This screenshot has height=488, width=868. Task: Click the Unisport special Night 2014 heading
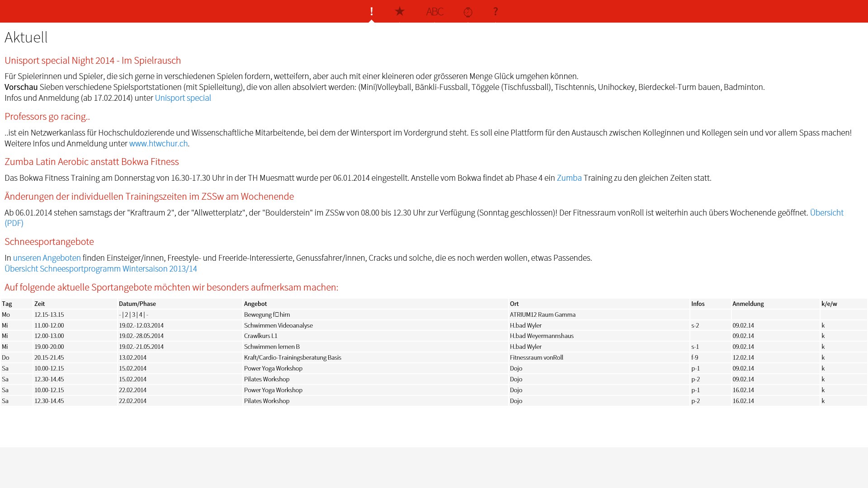[93, 61]
